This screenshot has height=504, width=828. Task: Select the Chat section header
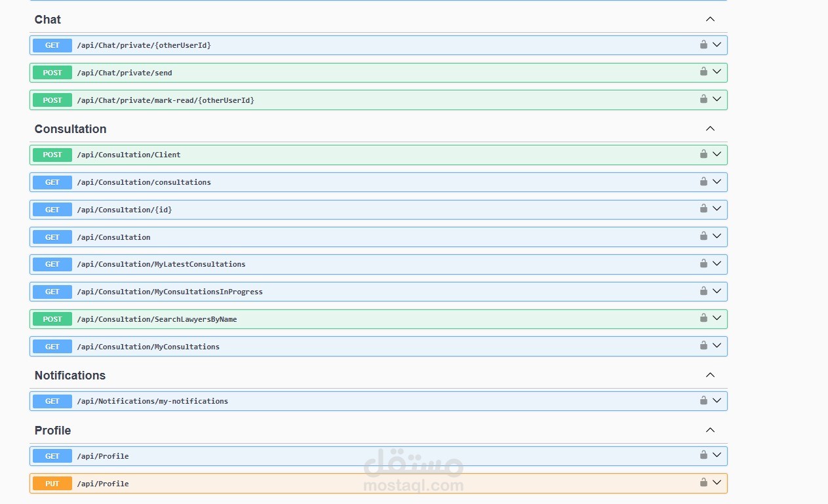pyautogui.click(x=47, y=19)
